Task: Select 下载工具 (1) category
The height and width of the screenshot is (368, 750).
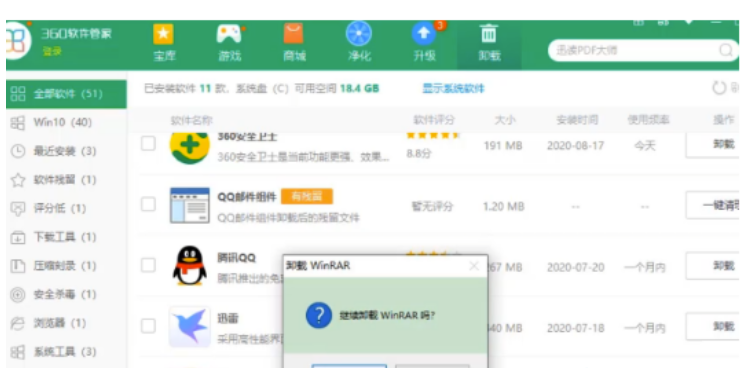Action: pyautogui.click(x=66, y=237)
